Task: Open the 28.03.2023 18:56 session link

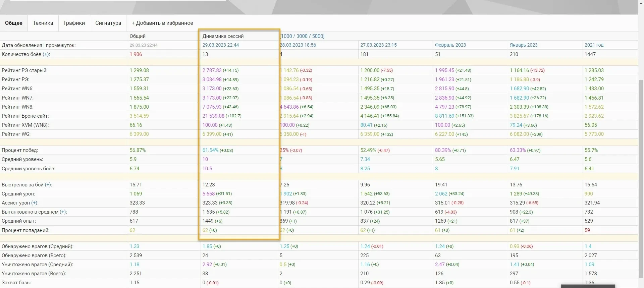Action: click(298, 45)
